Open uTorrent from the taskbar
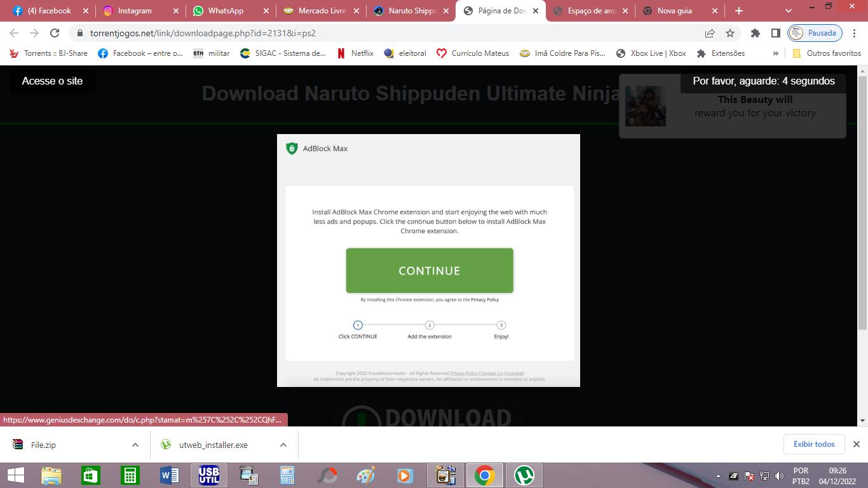Screen dimensions: 868x488 (524, 475)
